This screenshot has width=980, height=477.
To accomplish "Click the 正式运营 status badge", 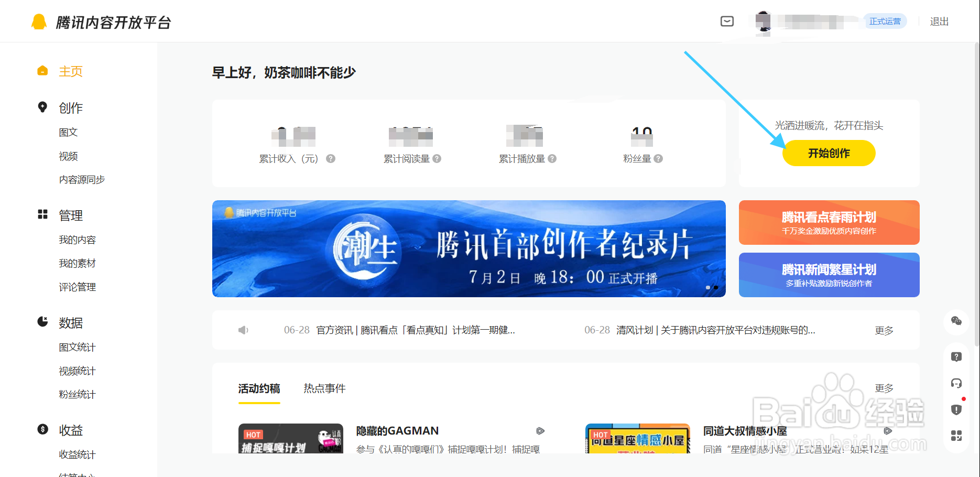I will [x=885, y=21].
